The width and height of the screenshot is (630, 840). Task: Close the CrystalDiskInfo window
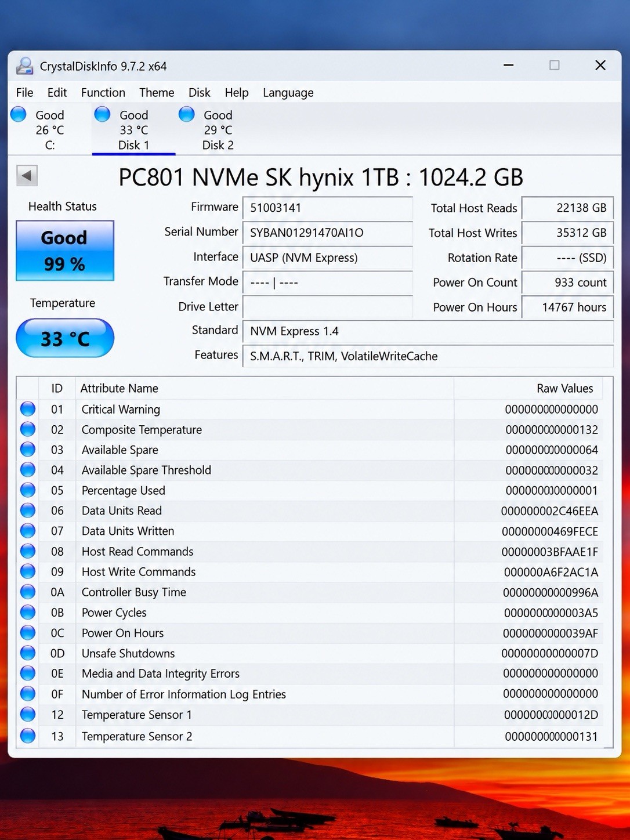(x=600, y=66)
